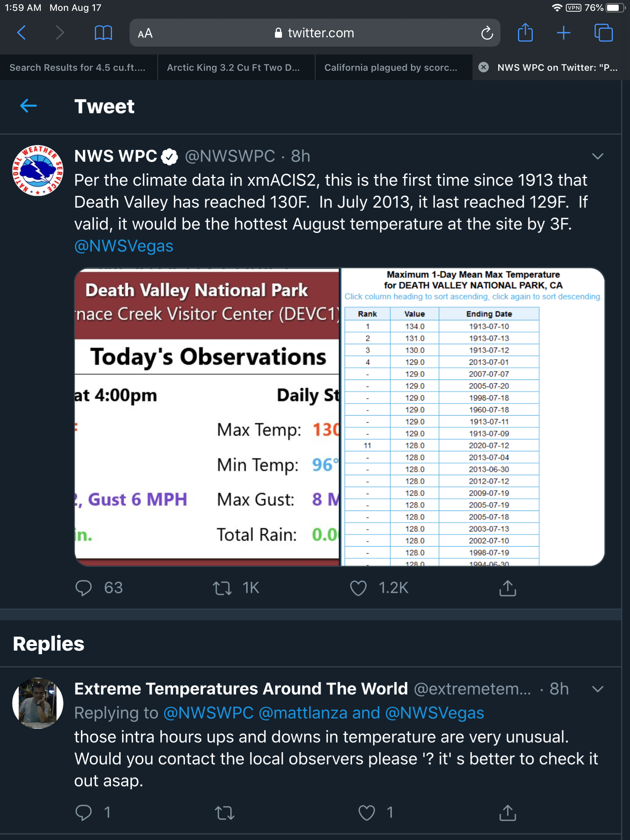The height and width of the screenshot is (840, 630).
Task: Switch to the California plagued tab
Action: click(x=391, y=68)
